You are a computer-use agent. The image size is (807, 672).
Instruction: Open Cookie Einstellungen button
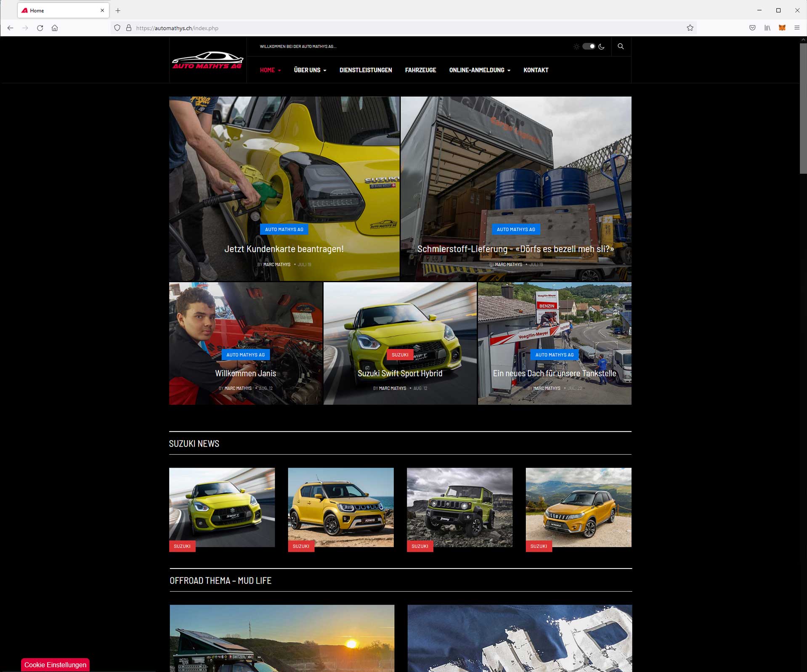point(55,665)
